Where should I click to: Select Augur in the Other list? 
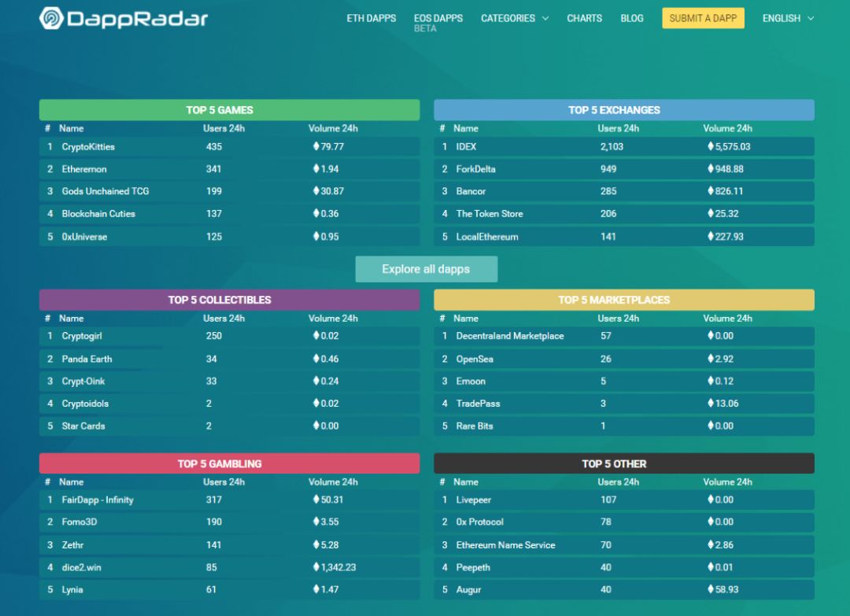(x=469, y=590)
